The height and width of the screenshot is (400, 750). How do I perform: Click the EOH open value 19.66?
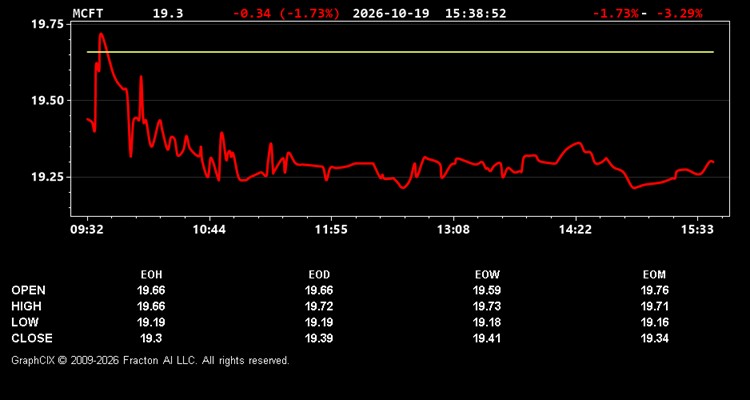pos(151,290)
